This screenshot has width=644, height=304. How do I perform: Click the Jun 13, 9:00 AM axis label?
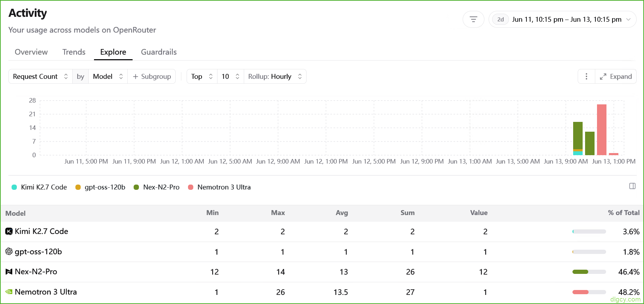(x=566, y=161)
